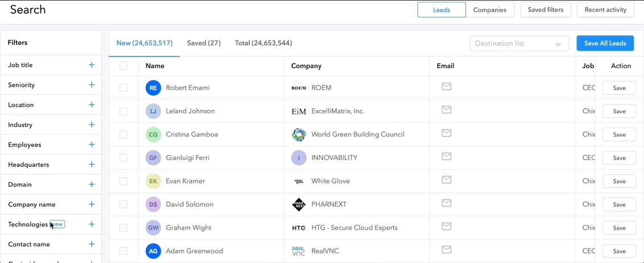Expand the Company name filter

(92, 204)
